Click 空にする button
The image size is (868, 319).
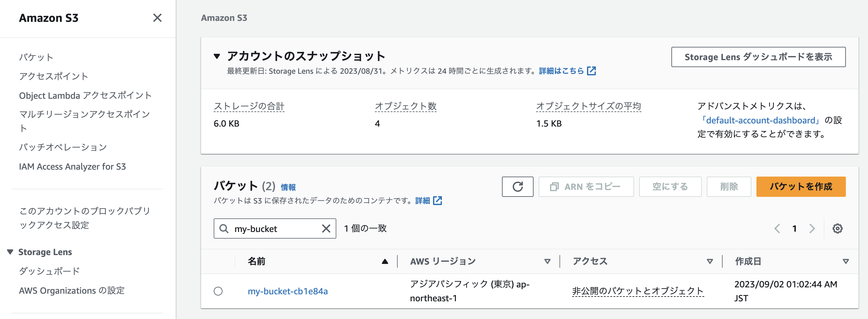(x=670, y=186)
